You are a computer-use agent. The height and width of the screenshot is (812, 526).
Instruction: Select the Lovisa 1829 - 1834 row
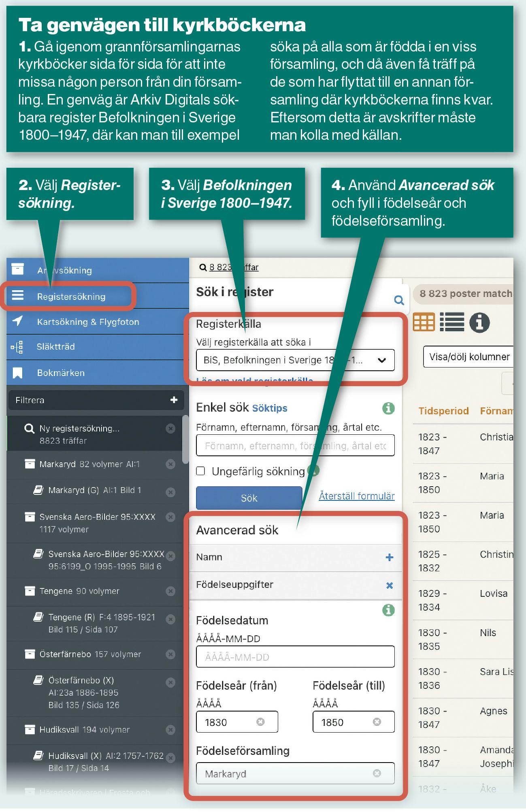[x=463, y=600]
